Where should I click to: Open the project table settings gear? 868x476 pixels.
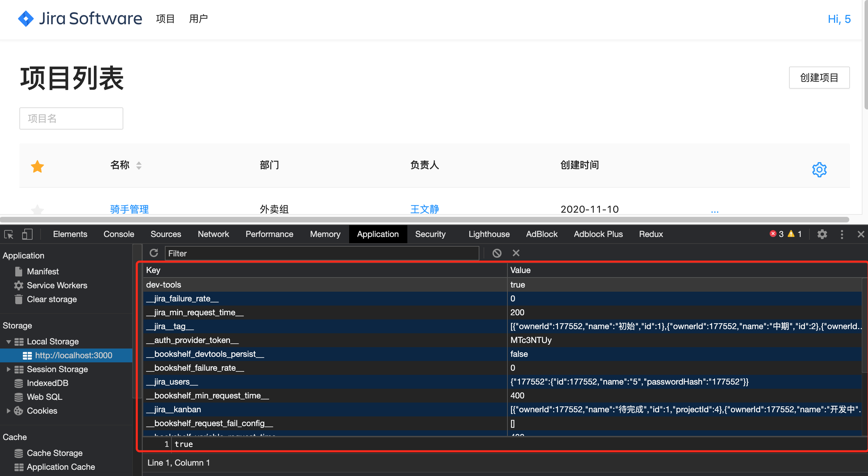click(819, 169)
